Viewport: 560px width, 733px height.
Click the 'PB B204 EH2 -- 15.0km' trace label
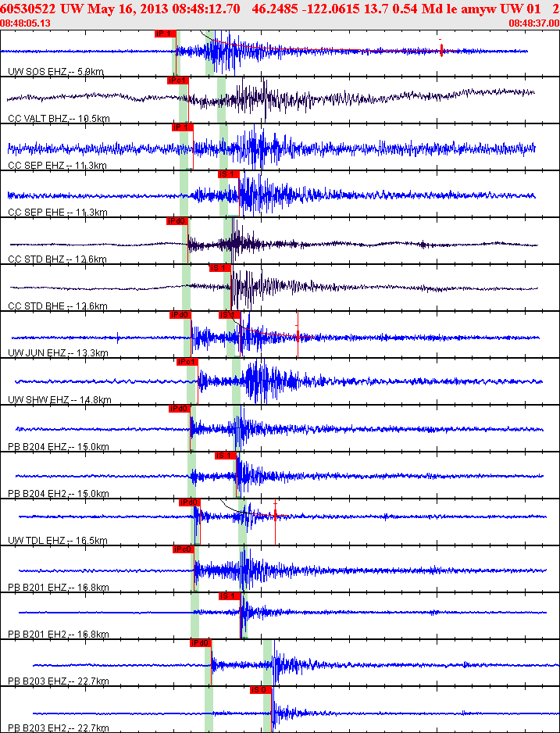(x=59, y=493)
